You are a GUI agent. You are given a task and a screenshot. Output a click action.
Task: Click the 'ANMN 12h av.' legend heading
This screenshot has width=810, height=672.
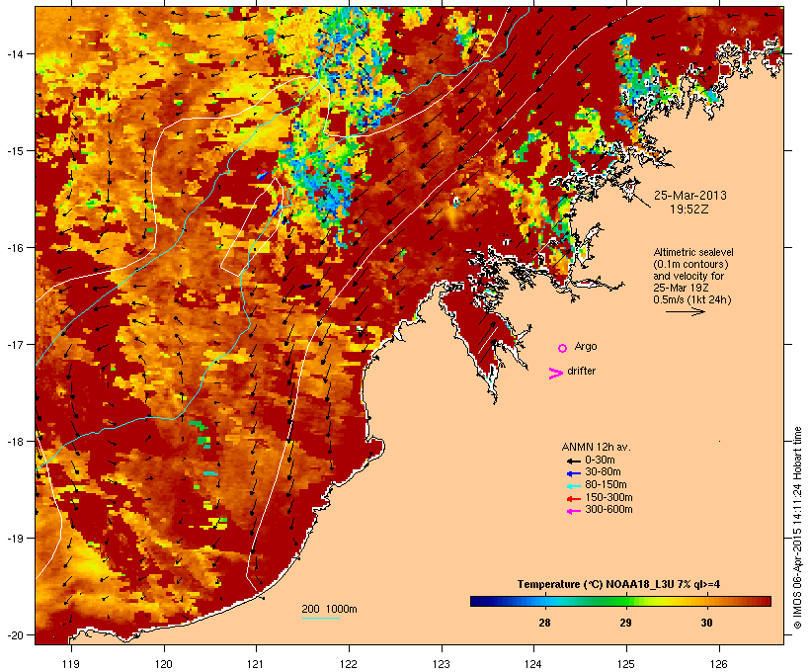click(596, 447)
